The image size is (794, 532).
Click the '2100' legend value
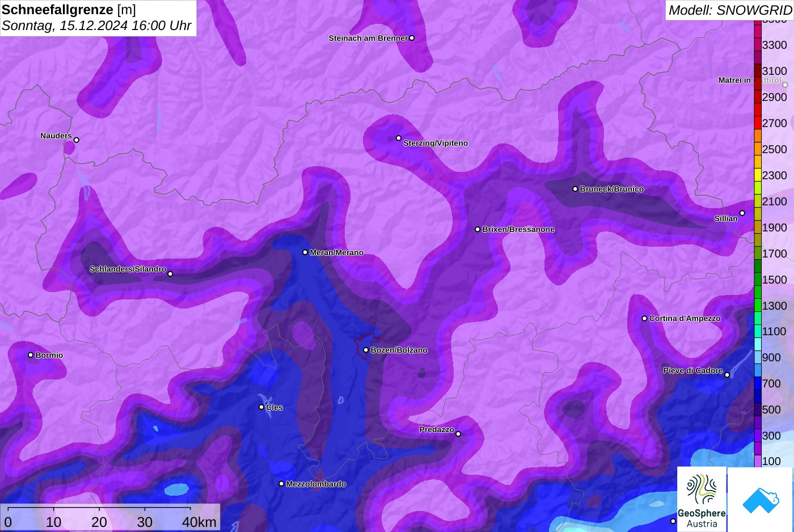tap(774, 201)
